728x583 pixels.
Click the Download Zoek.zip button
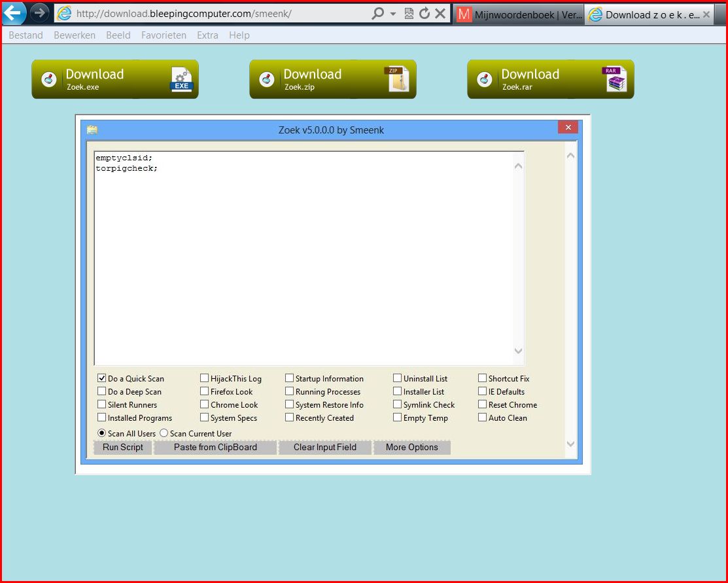tap(333, 79)
